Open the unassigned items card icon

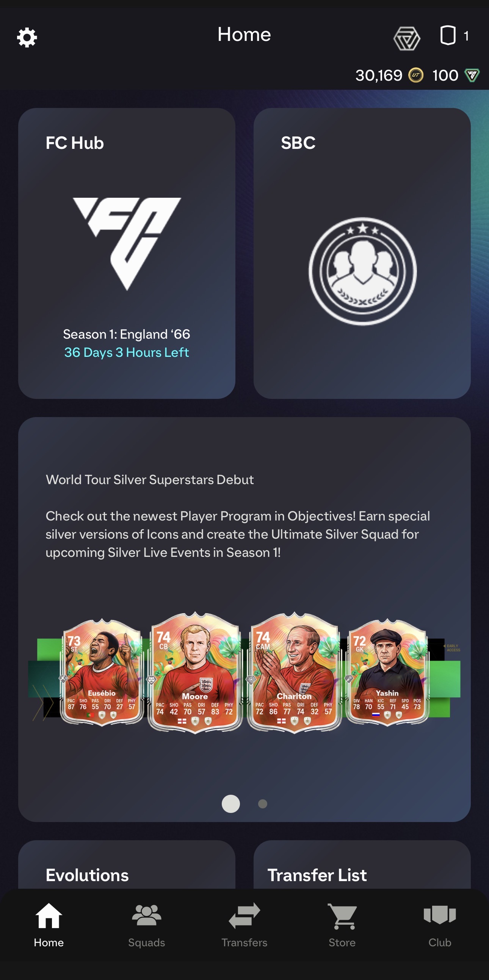click(x=448, y=36)
